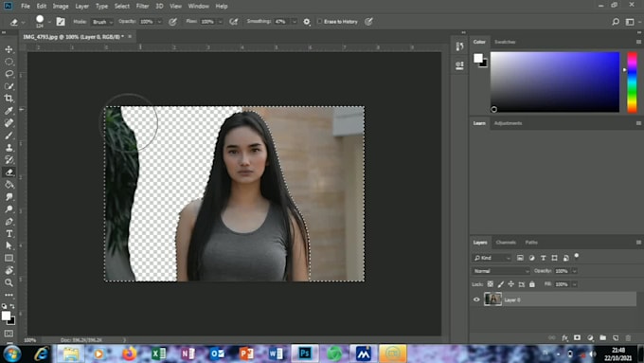Image resolution: width=644 pixels, height=363 pixels.
Task: Lock transparent pixels
Action: pos(490,284)
